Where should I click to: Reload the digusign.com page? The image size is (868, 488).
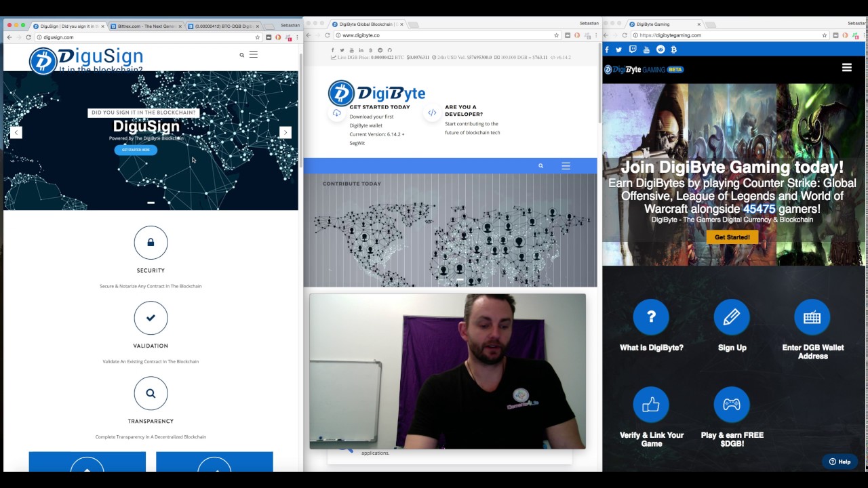tap(28, 37)
